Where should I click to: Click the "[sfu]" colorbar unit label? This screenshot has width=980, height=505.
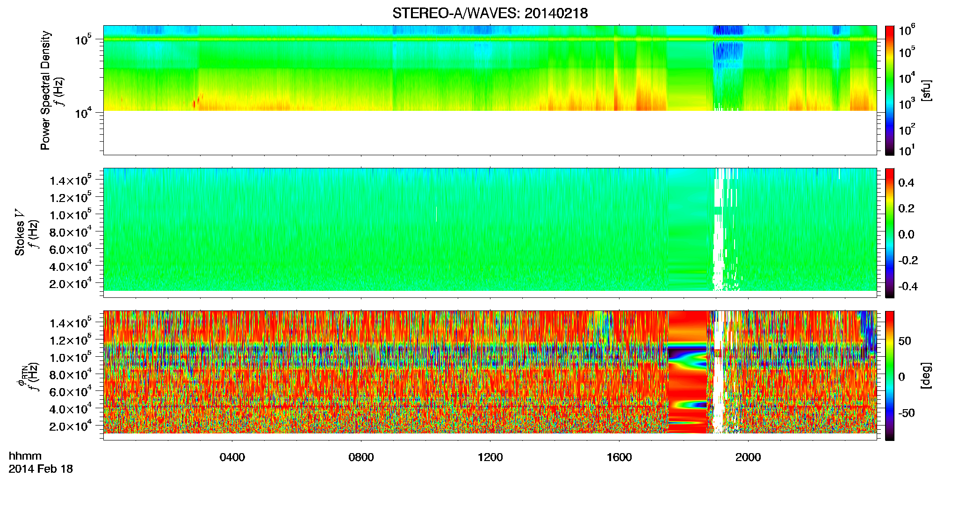click(926, 90)
